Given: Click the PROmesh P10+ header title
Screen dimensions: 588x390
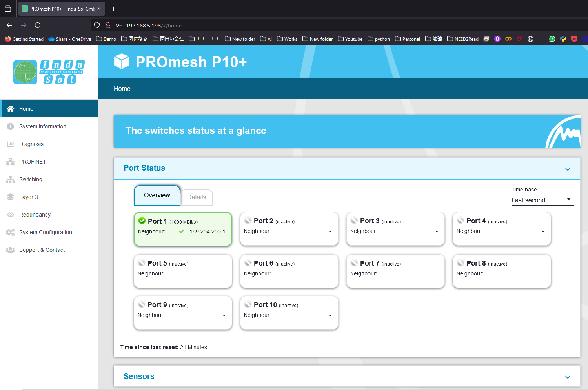Looking at the screenshot, I should click(191, 62).
